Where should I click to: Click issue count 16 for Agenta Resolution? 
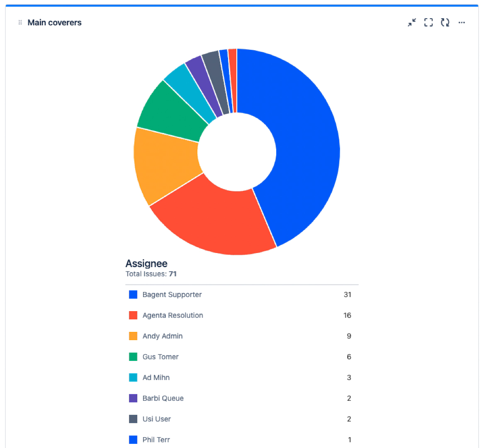347,315
